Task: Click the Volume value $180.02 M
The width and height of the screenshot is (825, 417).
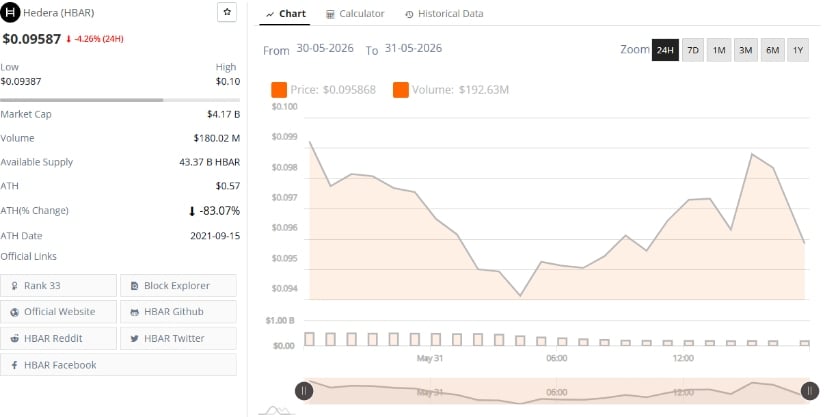Action: pyautogui.click(x=217, y=138)
